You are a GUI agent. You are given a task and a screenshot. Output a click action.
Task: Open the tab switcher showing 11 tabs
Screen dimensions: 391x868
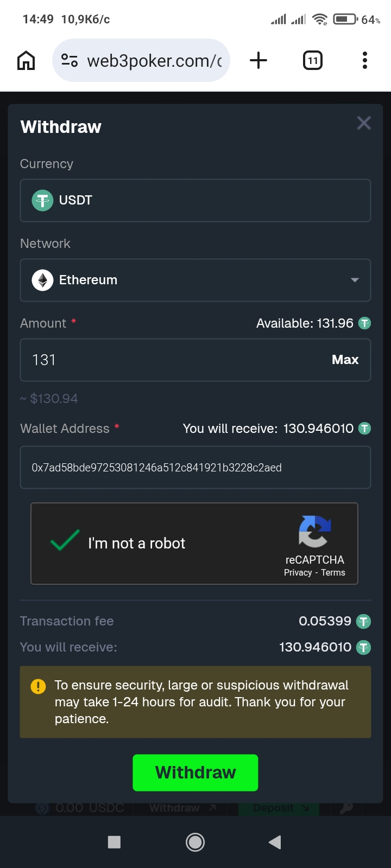[x=312, y=60]
